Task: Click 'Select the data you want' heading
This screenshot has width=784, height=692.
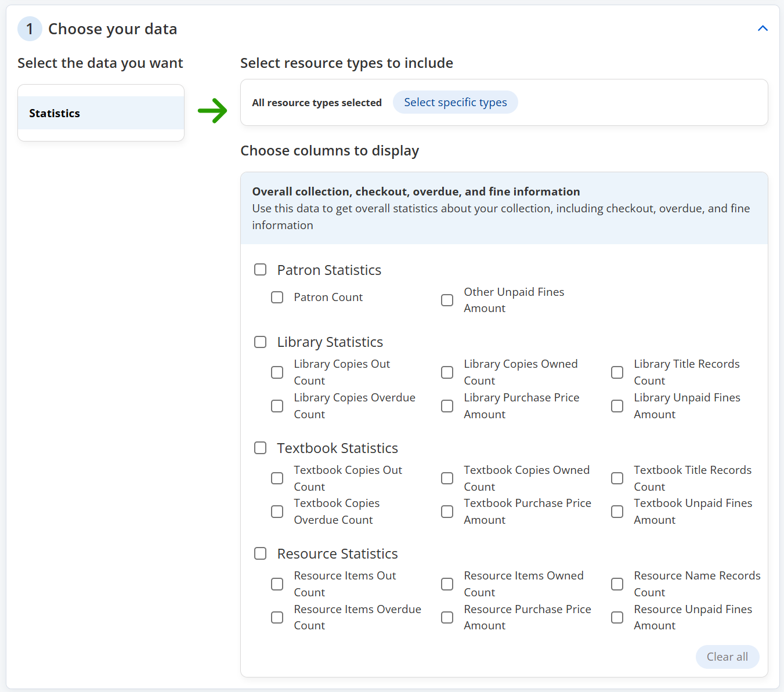Action: coord(100,63)
